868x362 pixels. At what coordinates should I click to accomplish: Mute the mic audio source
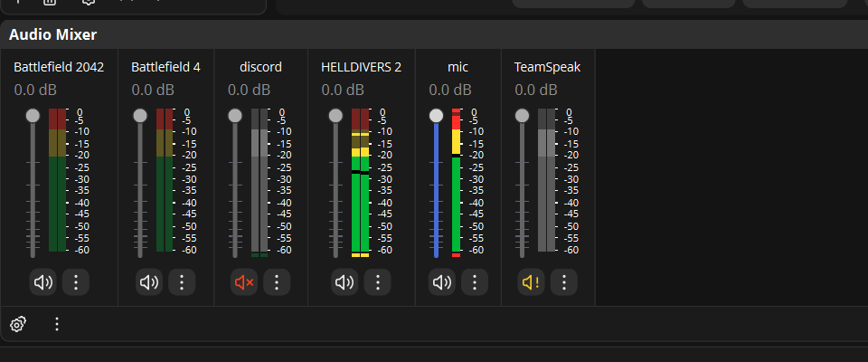coord(442,282)
